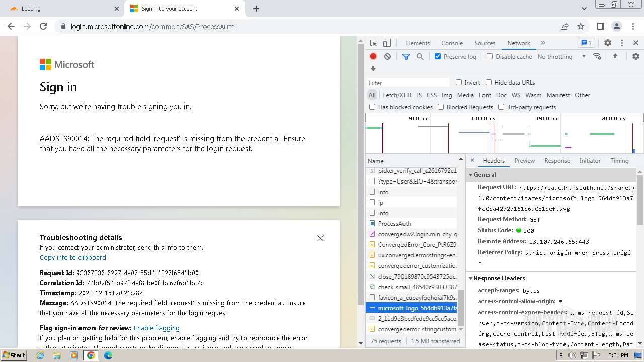Reload the page
The height and width of the screenshot is (362, 644).
coord(43,26)
